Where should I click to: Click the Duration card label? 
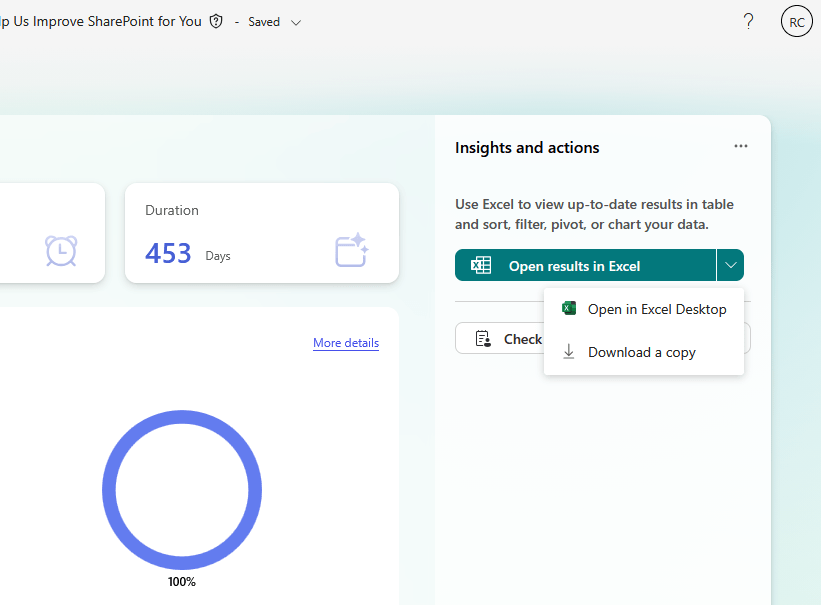172,211
